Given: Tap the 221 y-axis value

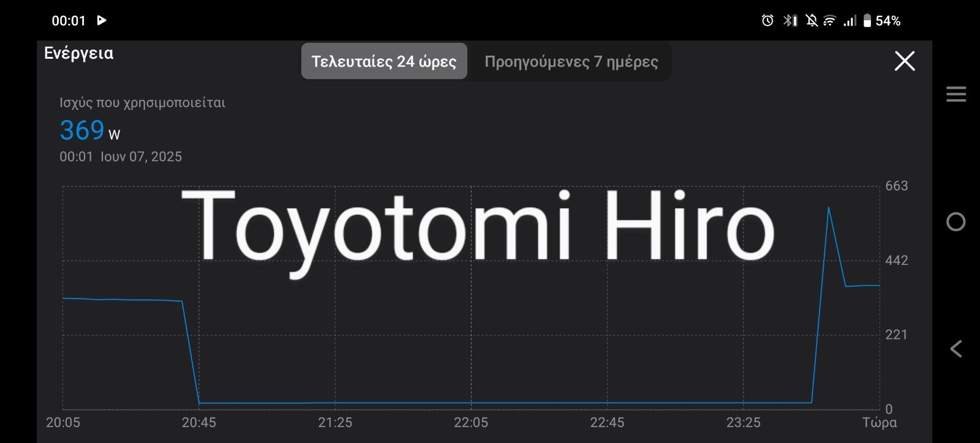Looking at the screenshot, I should (896, 335).
